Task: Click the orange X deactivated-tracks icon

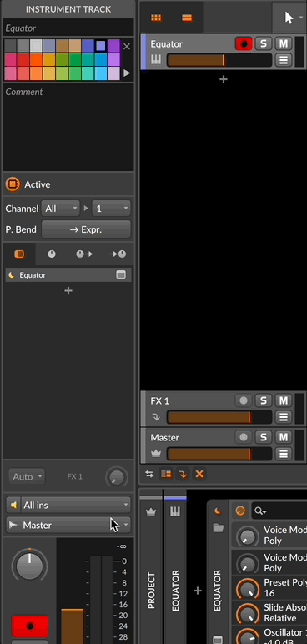Action: point(199,475)
